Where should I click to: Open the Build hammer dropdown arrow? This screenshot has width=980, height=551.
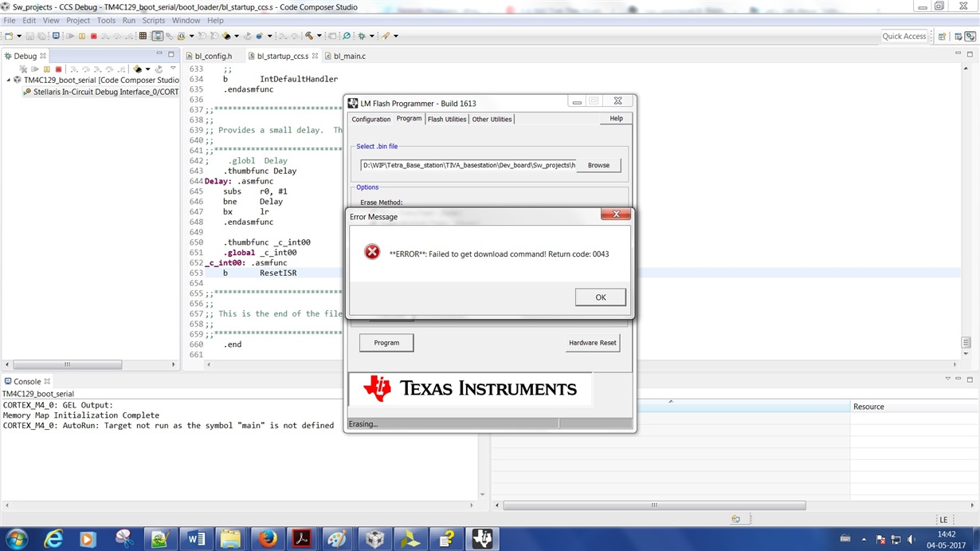point(319,36)
